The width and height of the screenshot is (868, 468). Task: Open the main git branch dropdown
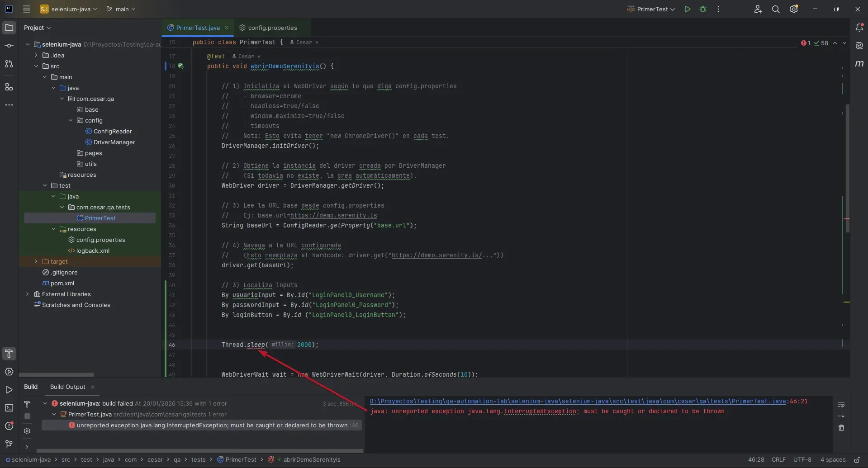pos(120,9)
